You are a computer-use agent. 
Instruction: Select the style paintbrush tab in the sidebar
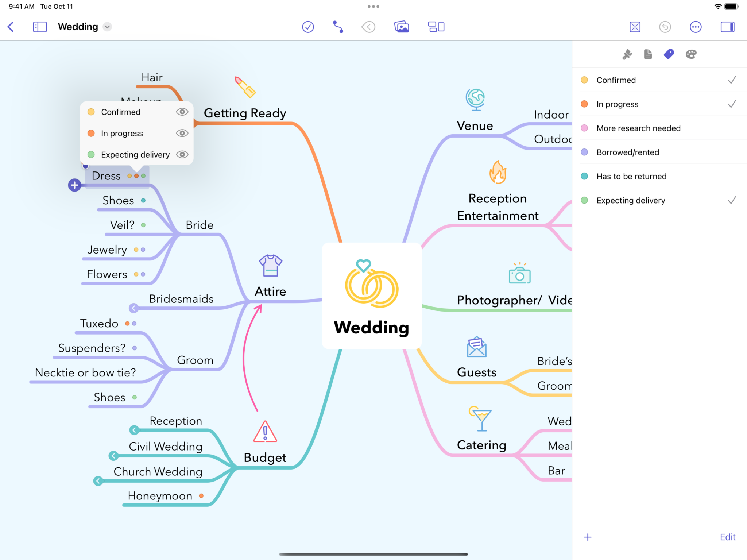627,54
